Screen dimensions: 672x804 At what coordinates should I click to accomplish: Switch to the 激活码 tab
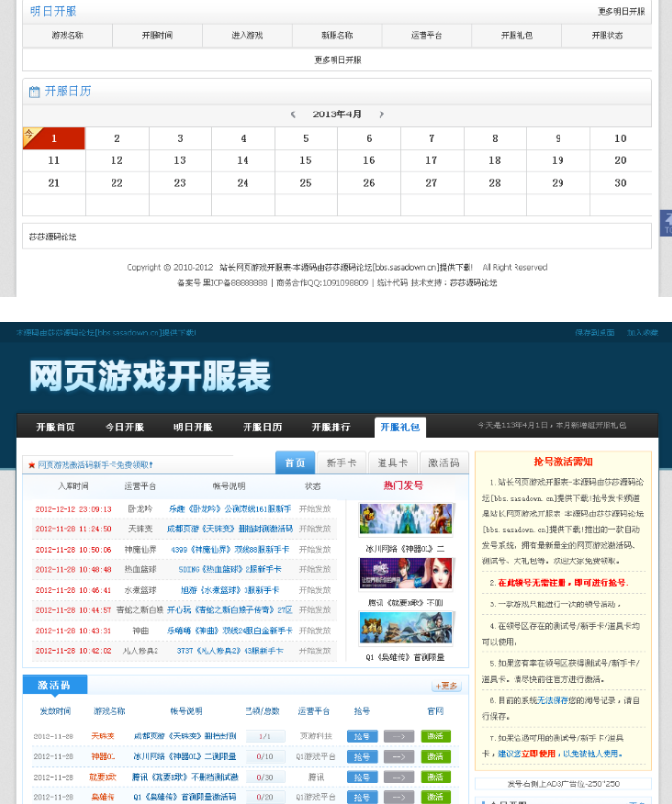pyautogui.click(x=444, y=463)
